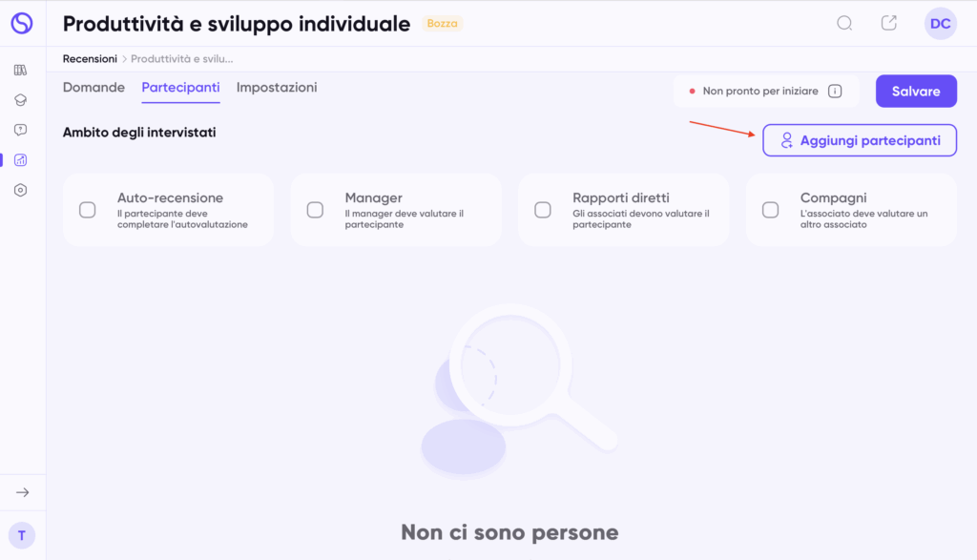Viewport: 977px width, 560px height.
Task: Switch to the Domande tab
Action: [x=94, y=88]
